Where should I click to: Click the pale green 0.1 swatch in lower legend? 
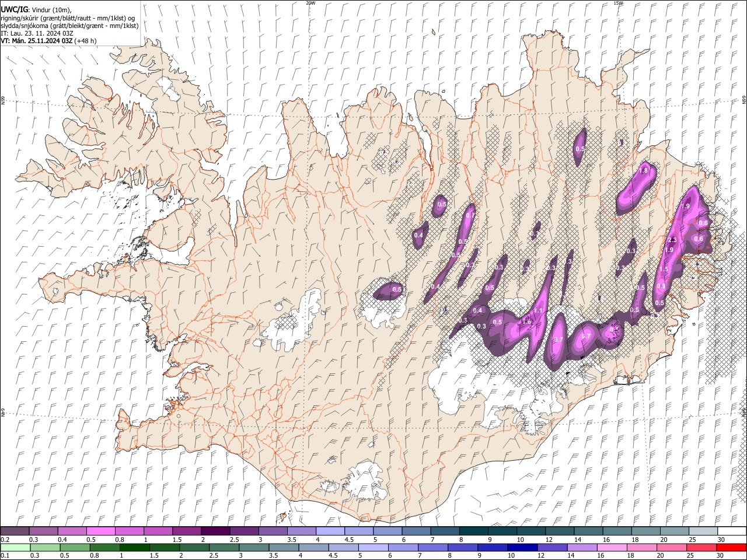click(x=15, y=547)
